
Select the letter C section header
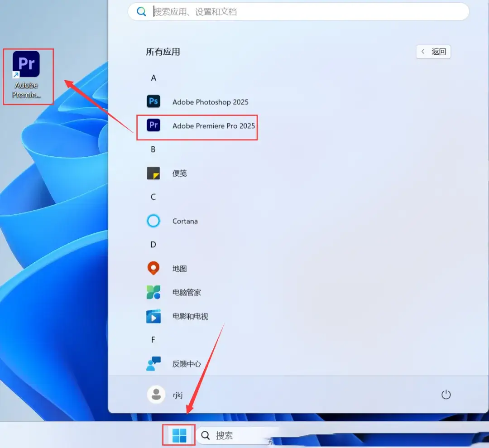click(153, 197)
